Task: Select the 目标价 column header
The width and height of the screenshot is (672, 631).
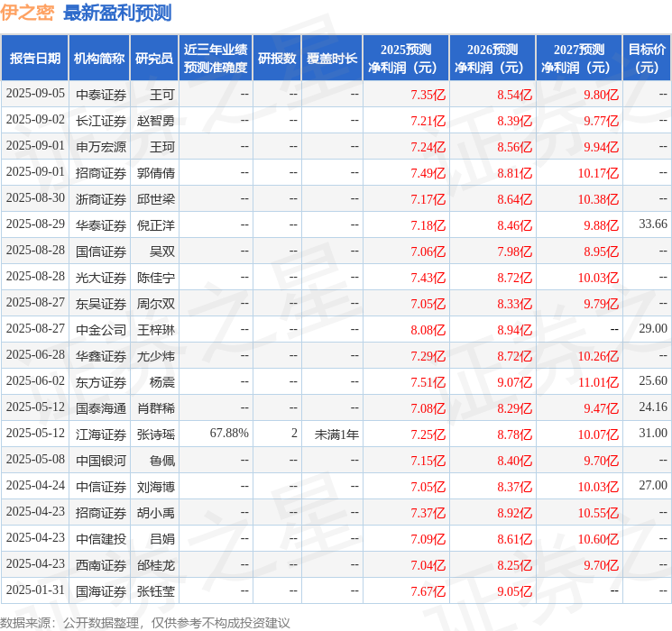Action: click(x=647, y=59)
